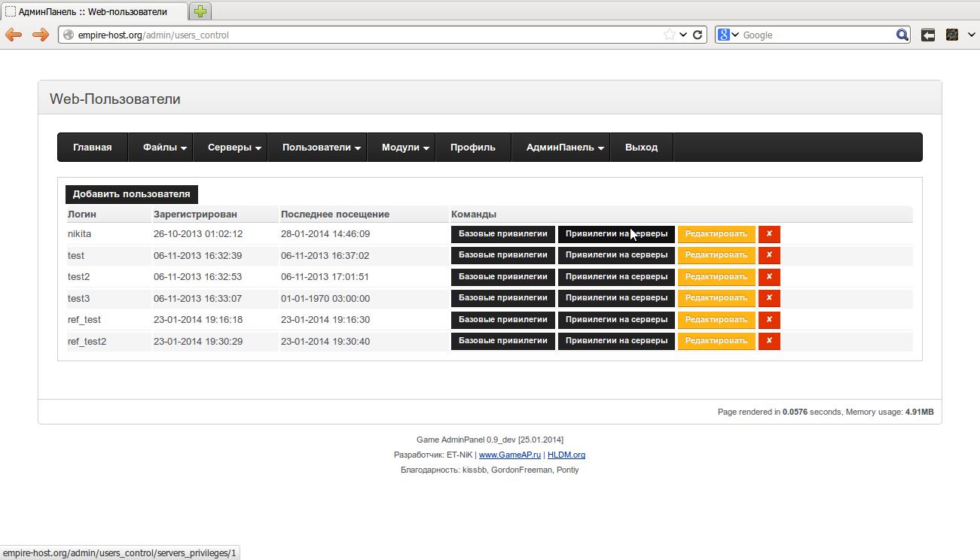Click the Добавить пользователя button
The height and width of the screenshot is (560, 980).
coord(131,194)
